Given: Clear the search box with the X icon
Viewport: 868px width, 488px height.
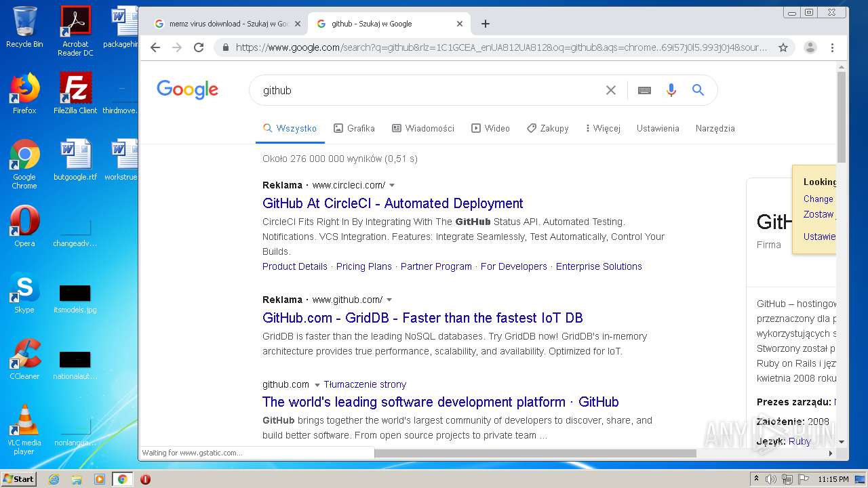Looking at the screenshot, I should (x=611, y=90).
